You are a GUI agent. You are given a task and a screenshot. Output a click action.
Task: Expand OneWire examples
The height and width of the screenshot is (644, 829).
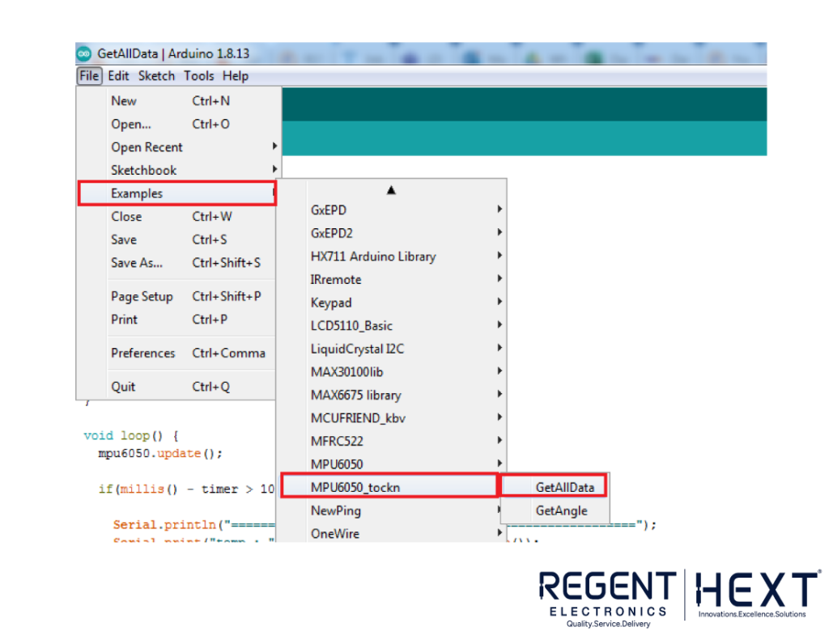[x=393, y=534]
